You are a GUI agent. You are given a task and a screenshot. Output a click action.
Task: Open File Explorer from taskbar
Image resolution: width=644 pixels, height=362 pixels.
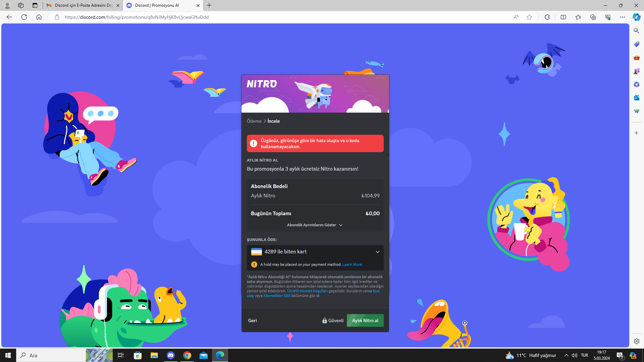[x=154, y=355]
